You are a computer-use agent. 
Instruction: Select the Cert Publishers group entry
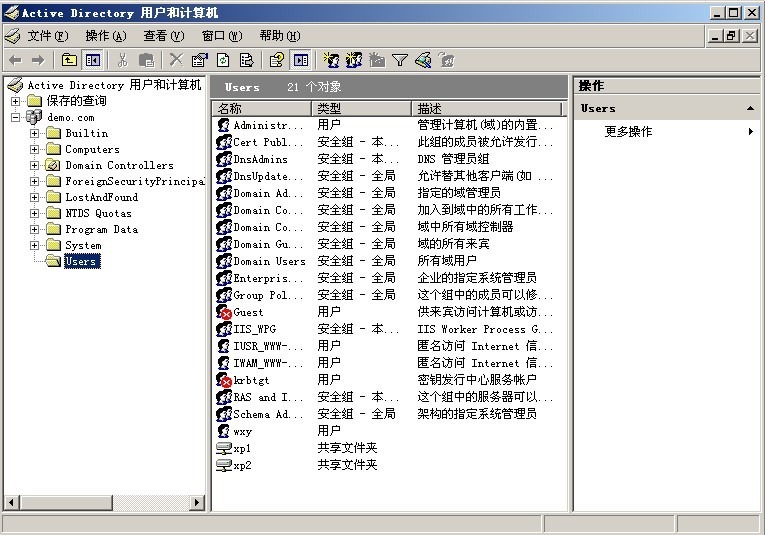click(268, 142)
